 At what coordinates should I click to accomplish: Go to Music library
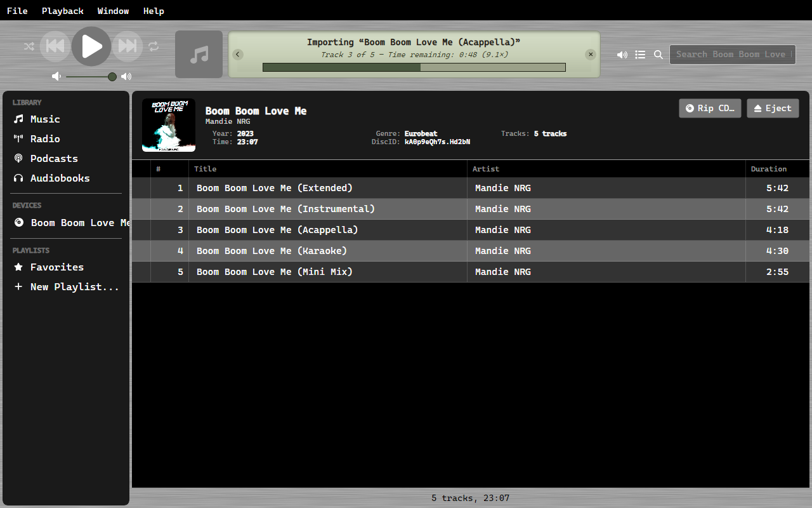pos(66,119)
